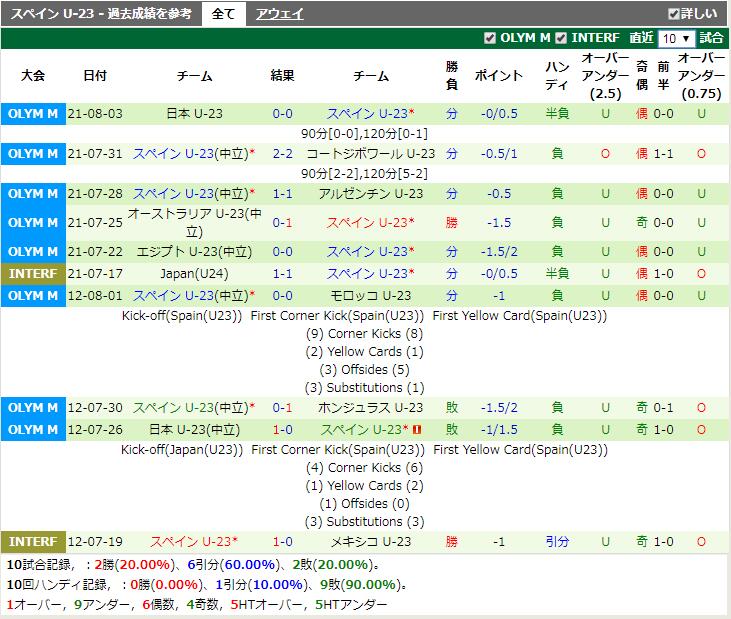731x619 pixels.
Task: Open red スペイン U-23 link in 21-07-25 row
Action: point(367,223)
